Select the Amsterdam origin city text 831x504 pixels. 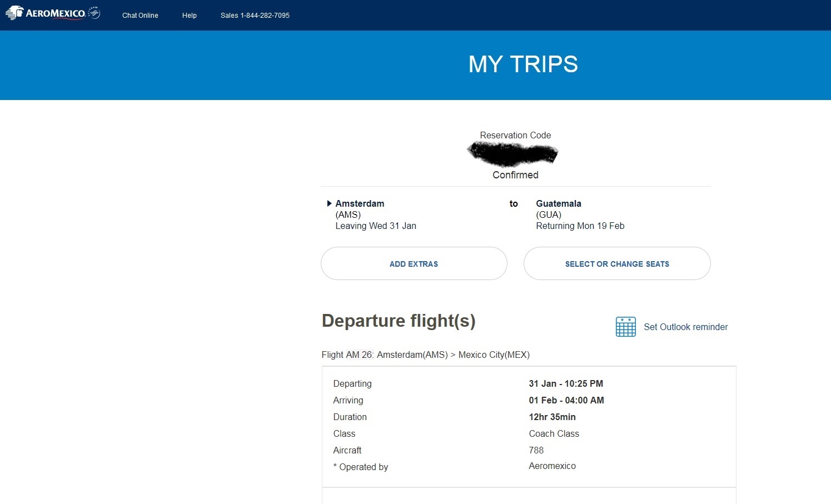click(x=360, y=203)
